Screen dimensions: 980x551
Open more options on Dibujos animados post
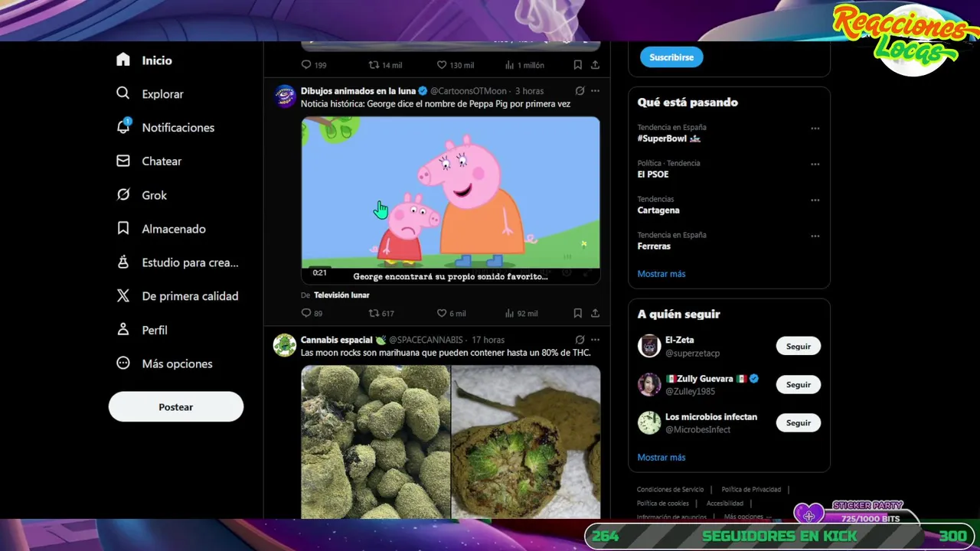pyautogui.click(x=595, y=91)
